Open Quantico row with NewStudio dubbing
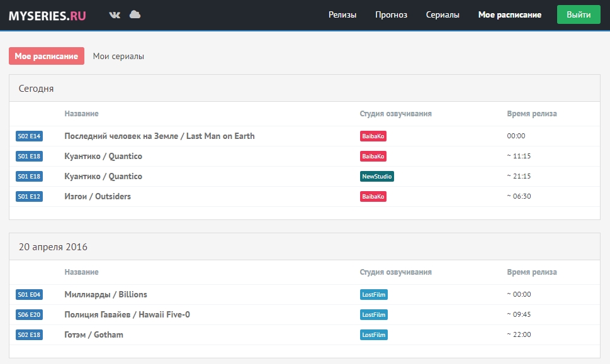 [x=103, y=176]
